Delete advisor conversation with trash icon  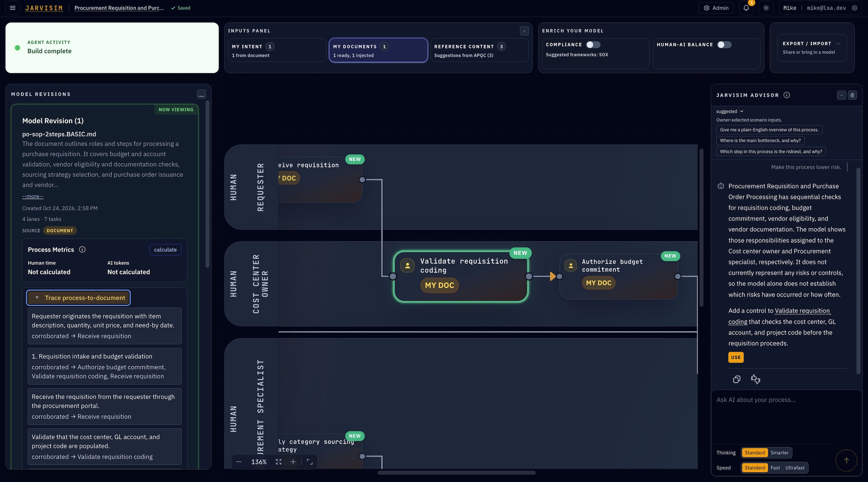tap(852, 95)
